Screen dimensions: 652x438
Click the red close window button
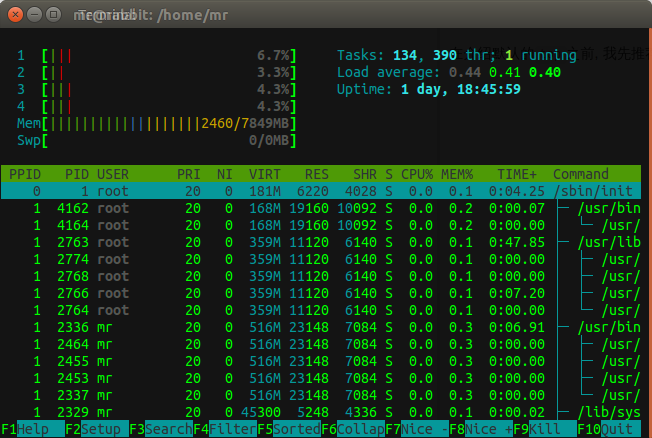[x=12, y=15]
